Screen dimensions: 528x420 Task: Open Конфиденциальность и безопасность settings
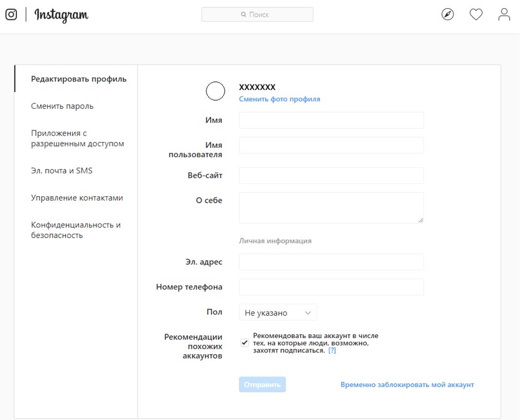click(x=76, y=230)
